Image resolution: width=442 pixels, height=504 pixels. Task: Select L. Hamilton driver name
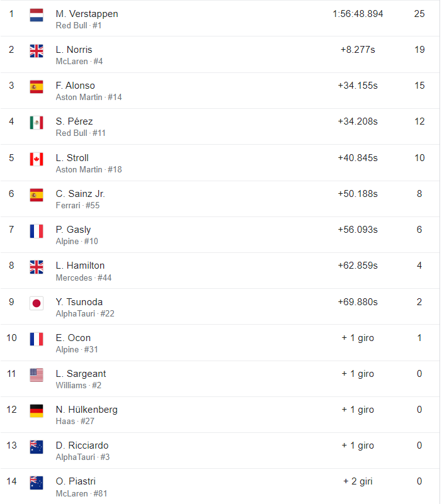[80, 266]
